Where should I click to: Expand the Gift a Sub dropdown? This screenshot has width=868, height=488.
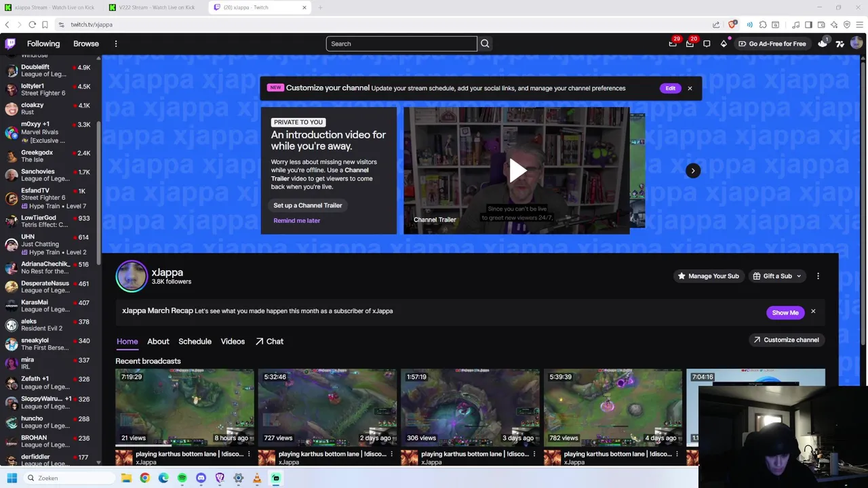point(777,277)
